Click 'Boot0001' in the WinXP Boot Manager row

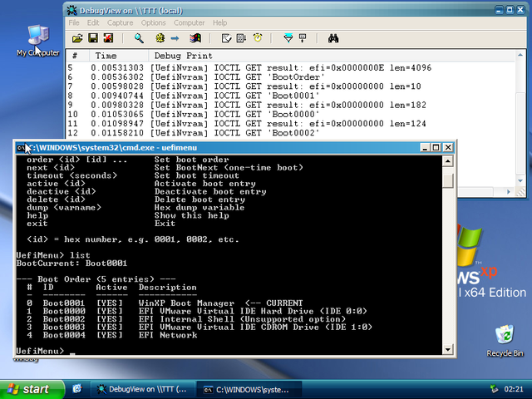tap(64, 303)
